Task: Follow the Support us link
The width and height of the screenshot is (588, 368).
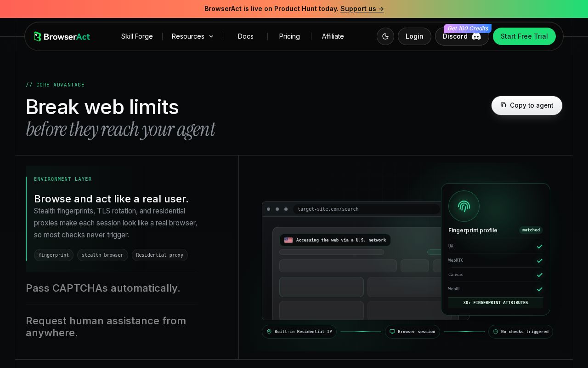Action: pos(362,9)
